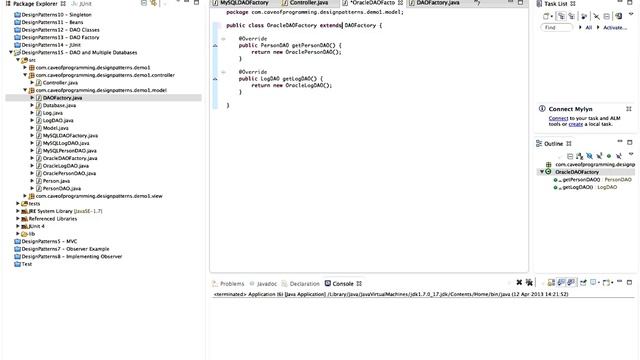
Task: Fold the getLogDAO method in editor
Action: [x=223, y=72]
